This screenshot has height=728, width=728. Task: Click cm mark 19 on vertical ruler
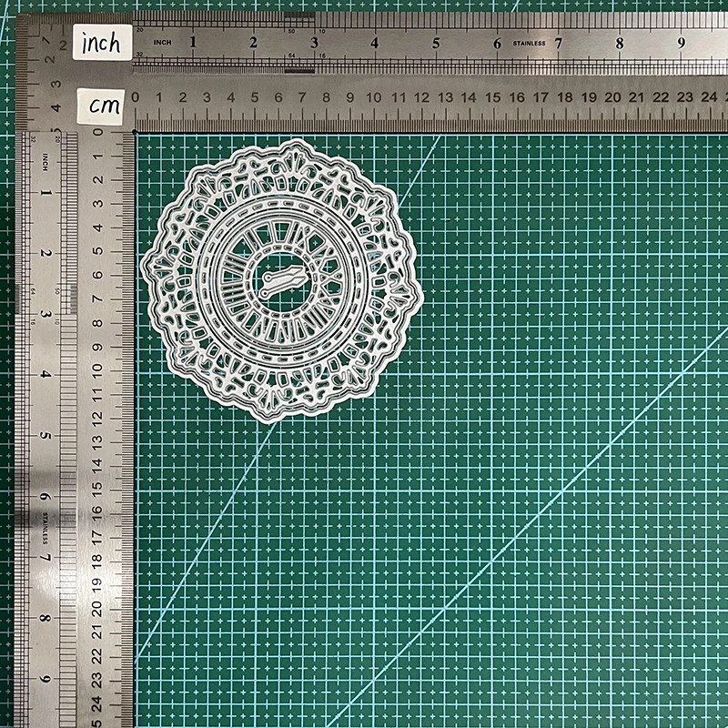[x=96, y=584]
